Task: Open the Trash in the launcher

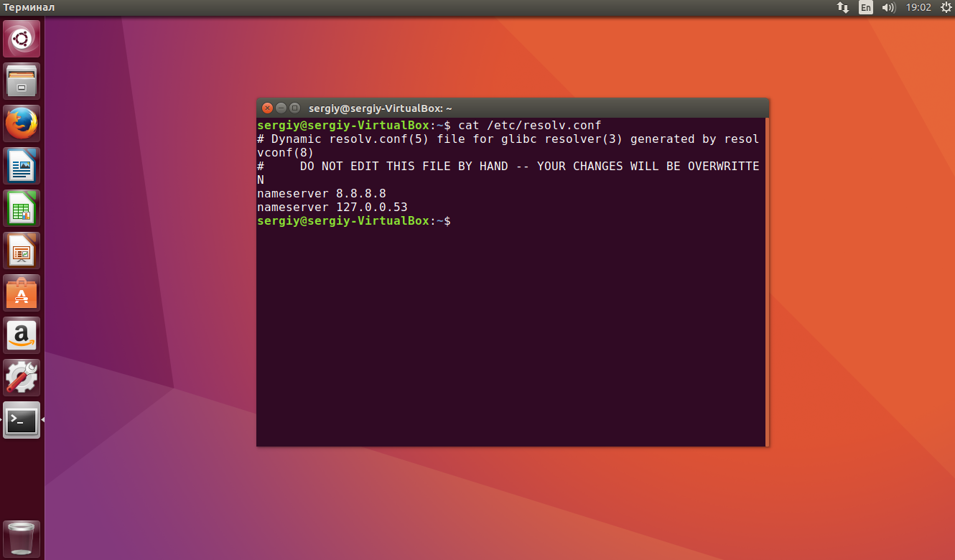Action: 22,539
